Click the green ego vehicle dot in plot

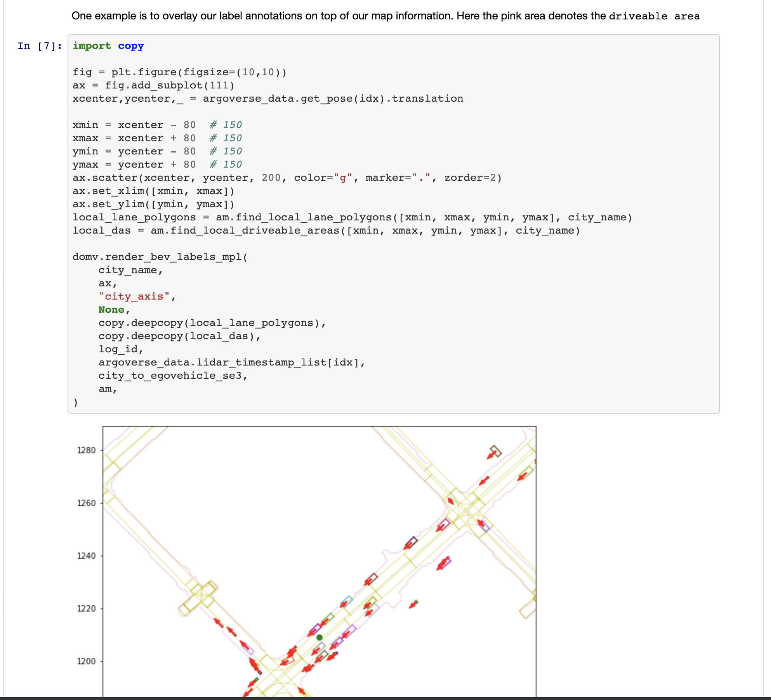[320, 638]
